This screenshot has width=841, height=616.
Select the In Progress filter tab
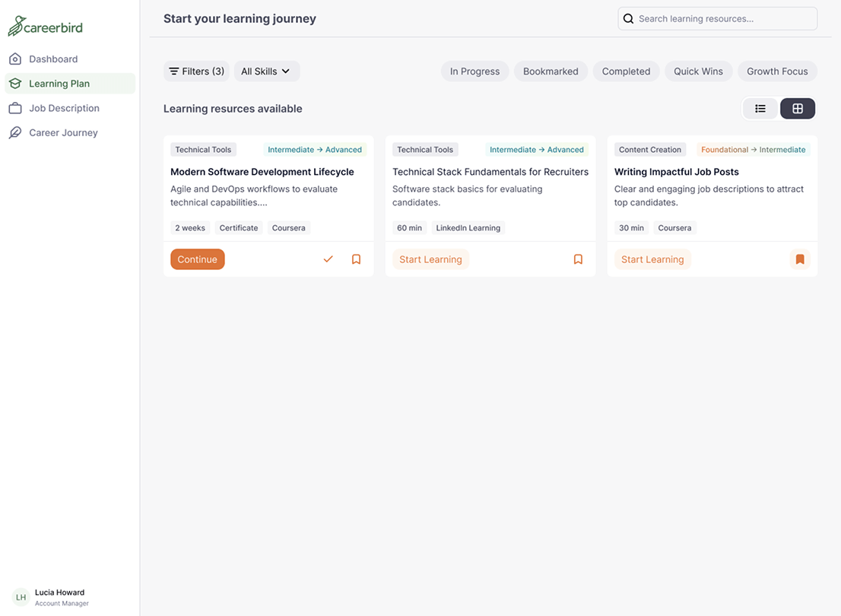click(474, 71)
